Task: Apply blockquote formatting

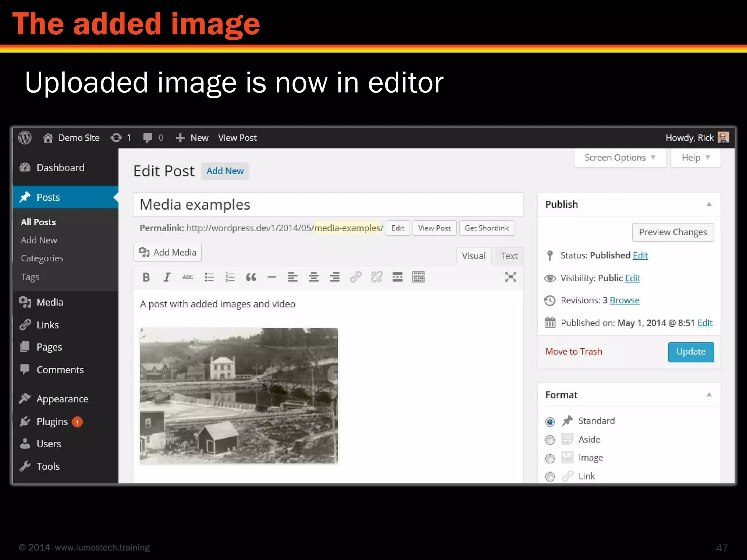Action: tap(251, 277)
